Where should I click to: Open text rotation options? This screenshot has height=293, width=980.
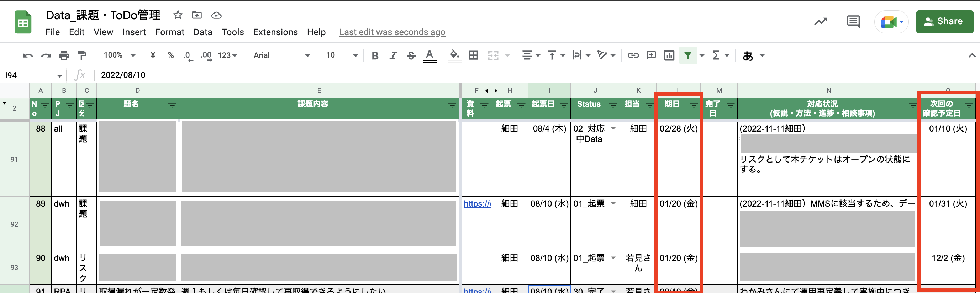(x=606, y=55)
